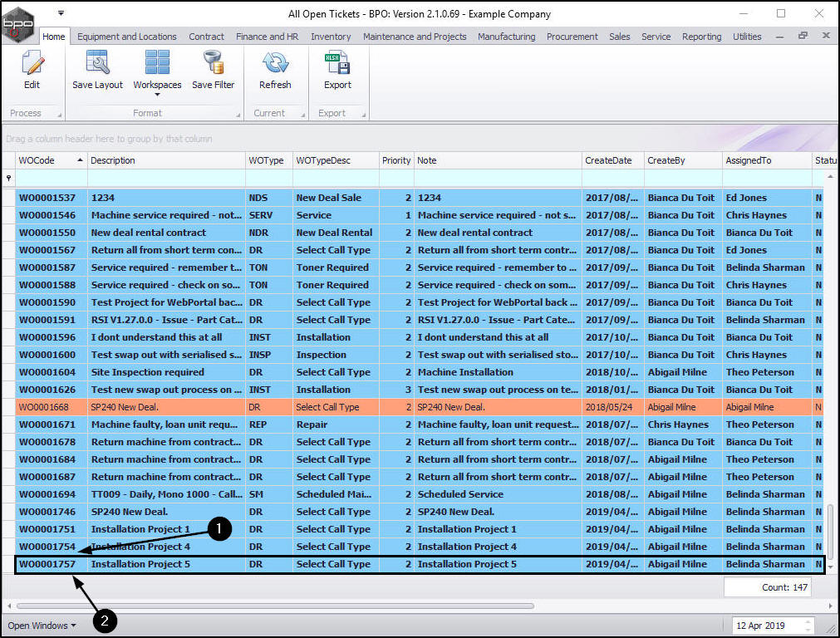Switch to the Procurement tab

[572, 37]
